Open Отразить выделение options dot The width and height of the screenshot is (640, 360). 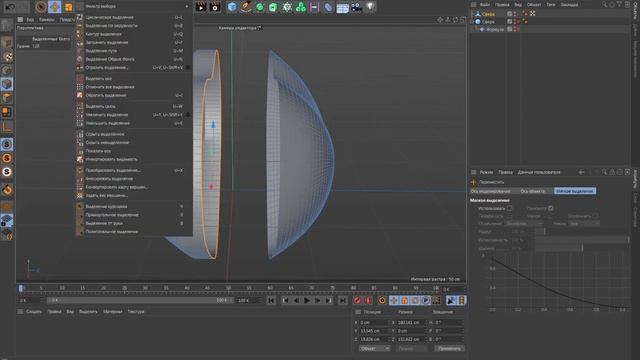click(188, 67)
